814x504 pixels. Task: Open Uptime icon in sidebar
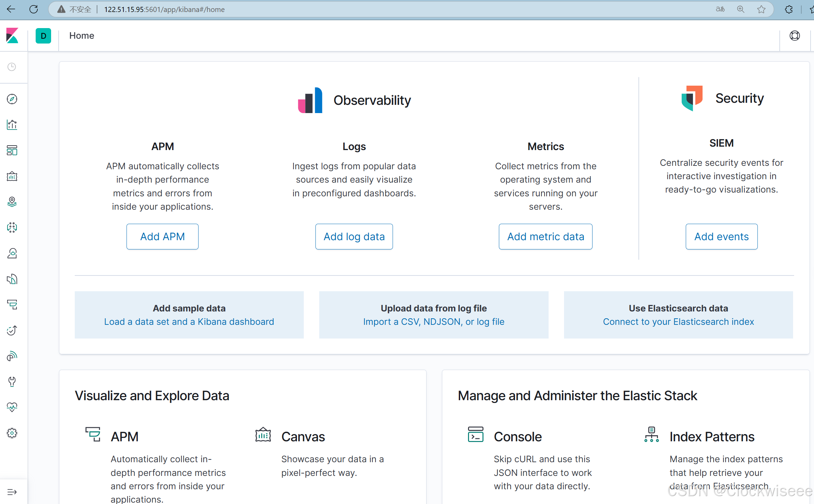point(12,330)
